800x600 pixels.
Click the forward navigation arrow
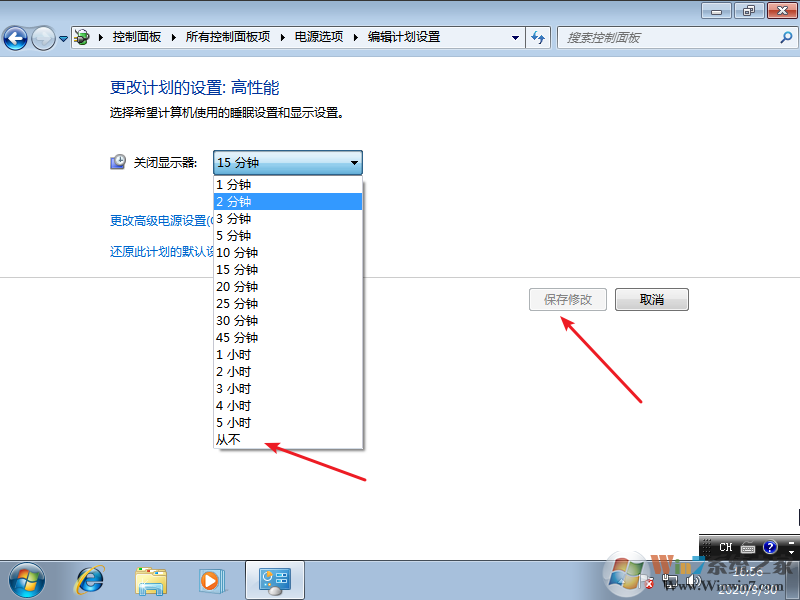click(42, 37)
